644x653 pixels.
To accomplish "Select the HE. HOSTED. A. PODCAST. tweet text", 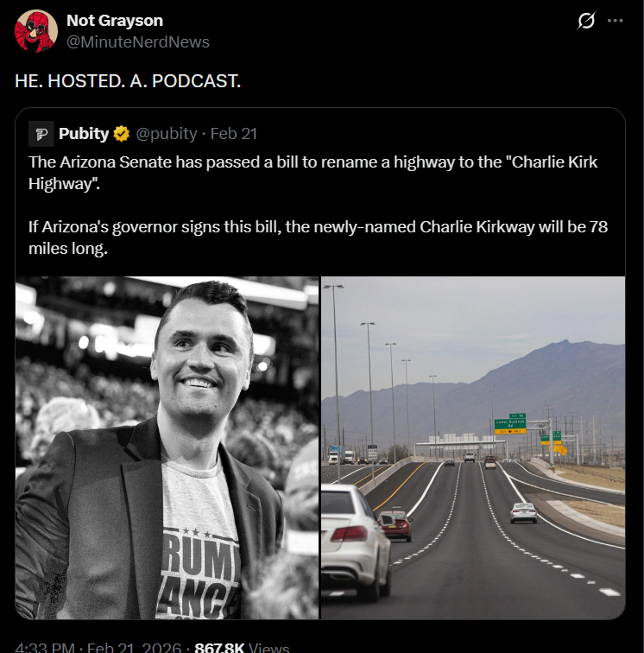I will (x=128, y=81).
